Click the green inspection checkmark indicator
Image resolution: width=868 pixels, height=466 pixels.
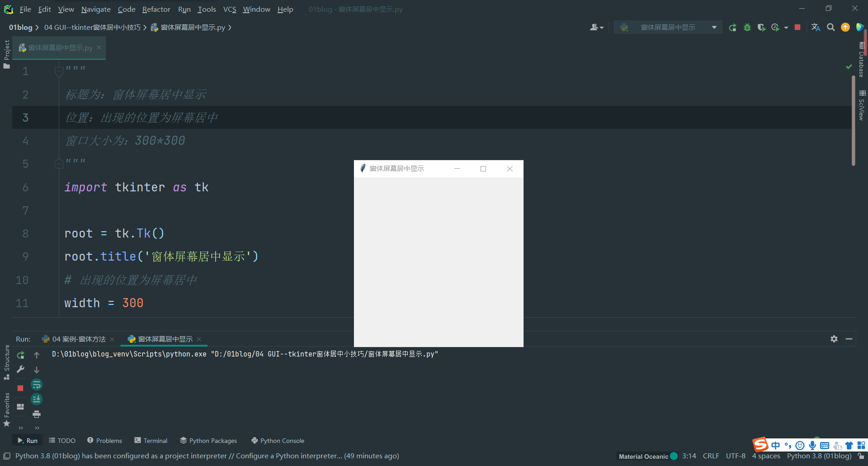pyautogui.click(x=849, y=67)
